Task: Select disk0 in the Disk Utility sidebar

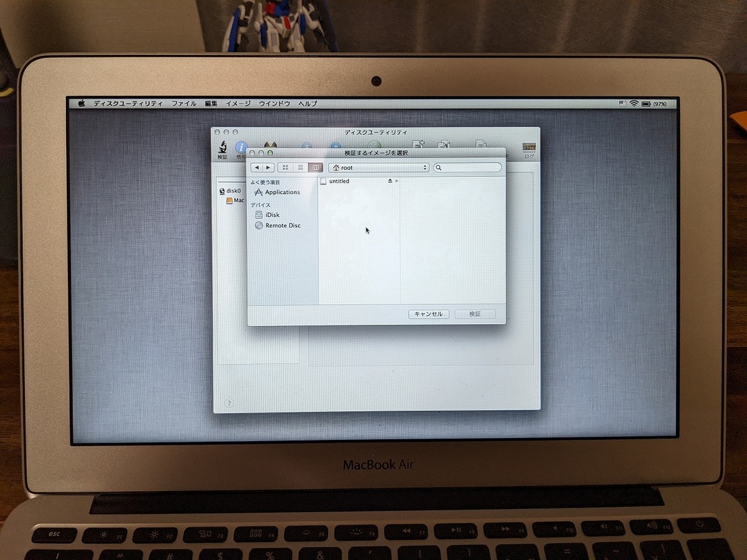Action: click(230, 191)
